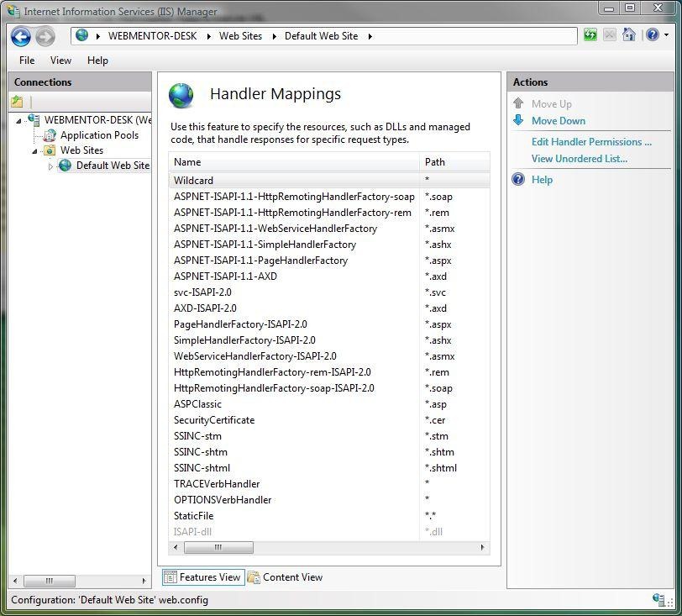Screen dimensions: 682x616
Task: Click the Default Web Site globe icon in the tree
Action: click(x=66, y=166)
